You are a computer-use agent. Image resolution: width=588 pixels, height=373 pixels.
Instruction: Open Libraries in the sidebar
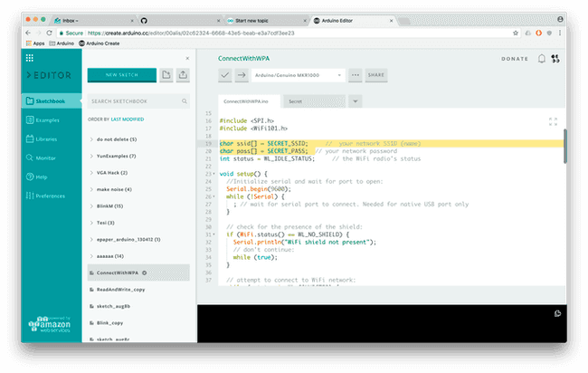[x=43, y=139]
